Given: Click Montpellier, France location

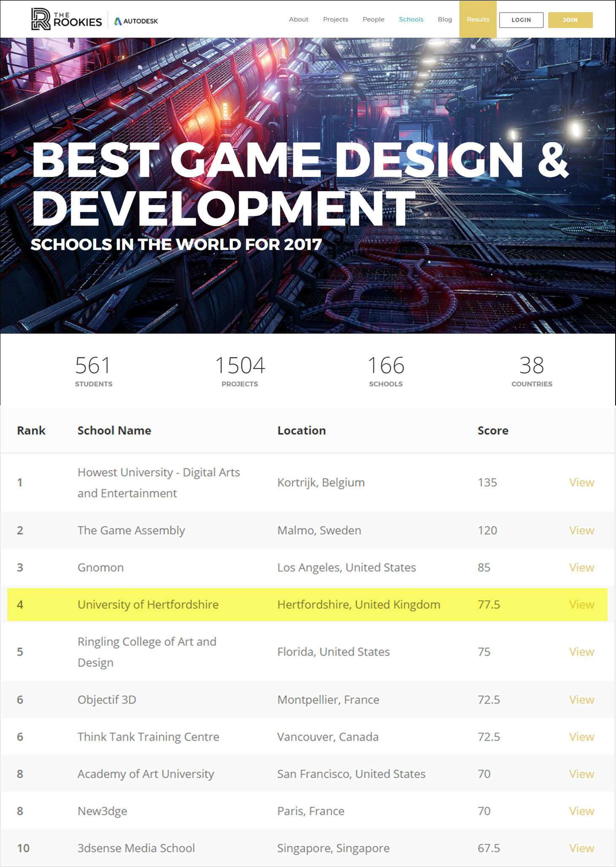Looking at the screenshot, I should pos(328,699).
